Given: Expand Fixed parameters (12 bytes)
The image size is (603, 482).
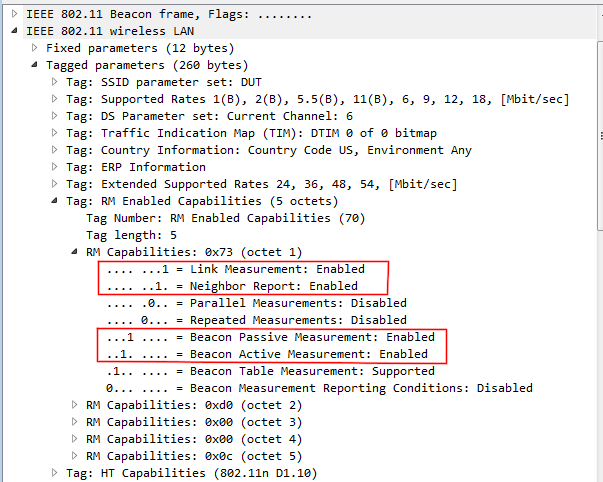Looking at the screenshot, I should tap(35, 48).
